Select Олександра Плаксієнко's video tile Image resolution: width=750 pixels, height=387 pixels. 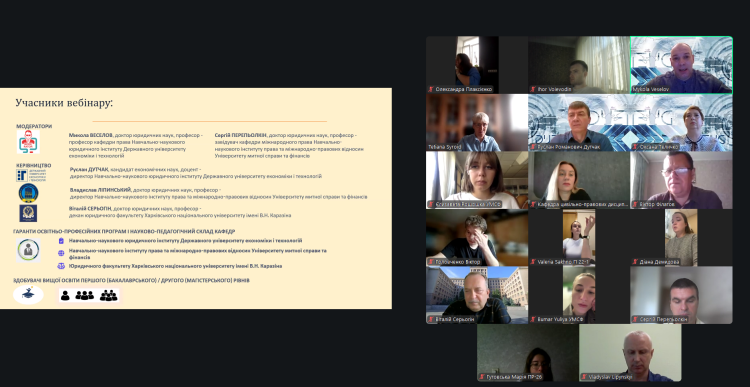click(x=477, y=65)
